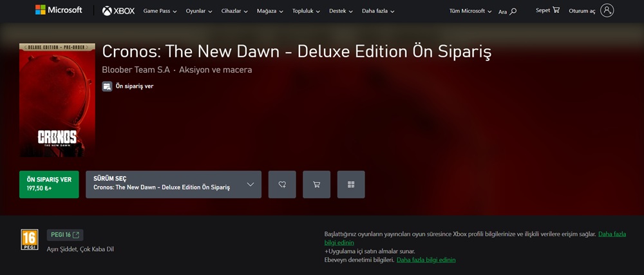Open the Mağaza dropdown menu
644x275 pixels.
(x=270, y=12)
